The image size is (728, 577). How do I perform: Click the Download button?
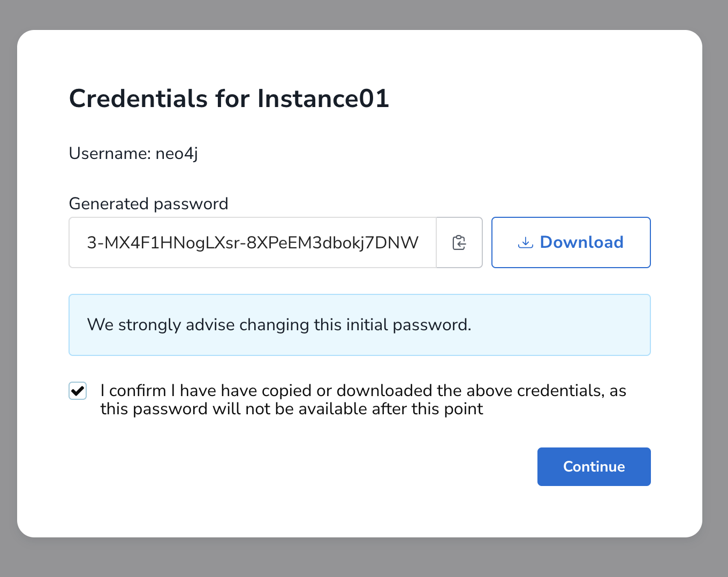point(571,242)
